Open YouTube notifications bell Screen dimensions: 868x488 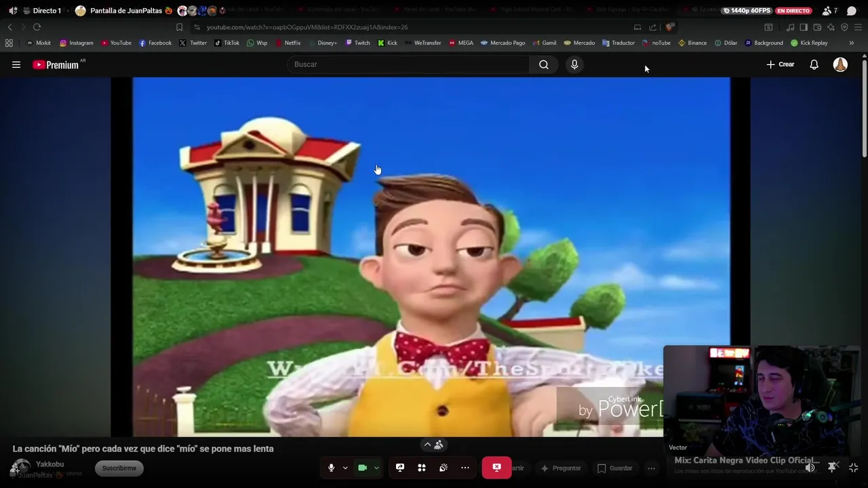click(814, 64)
